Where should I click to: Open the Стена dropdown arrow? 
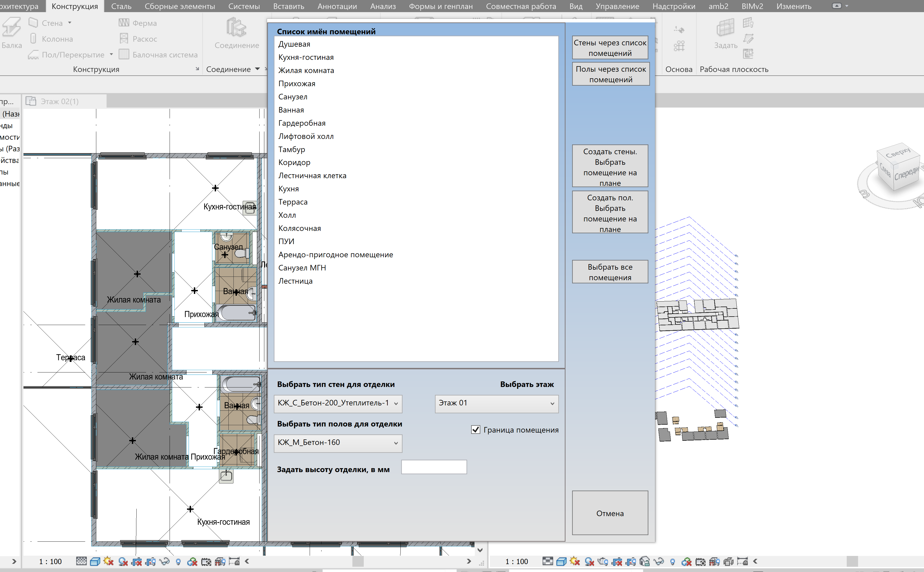pos(70,23)
